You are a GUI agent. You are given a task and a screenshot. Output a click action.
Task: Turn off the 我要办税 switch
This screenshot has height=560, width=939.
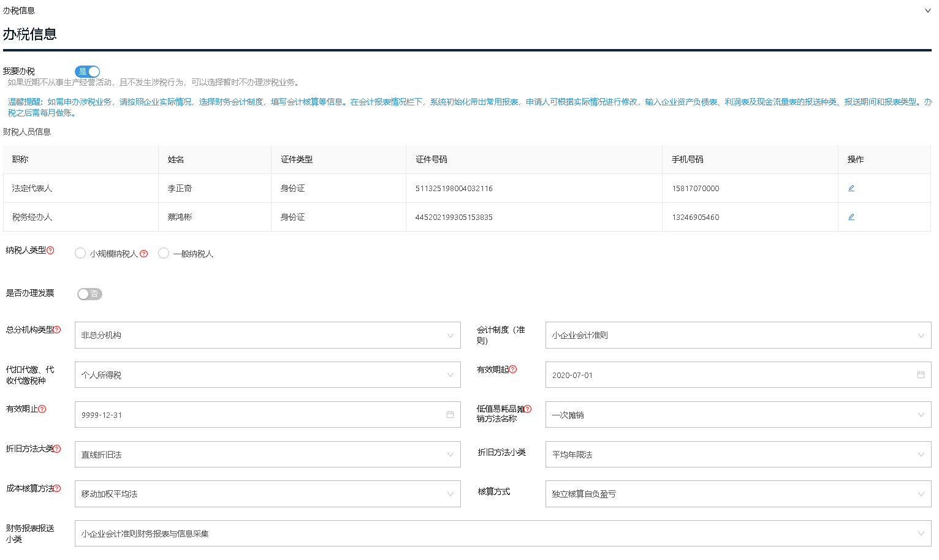pos(88,72)
